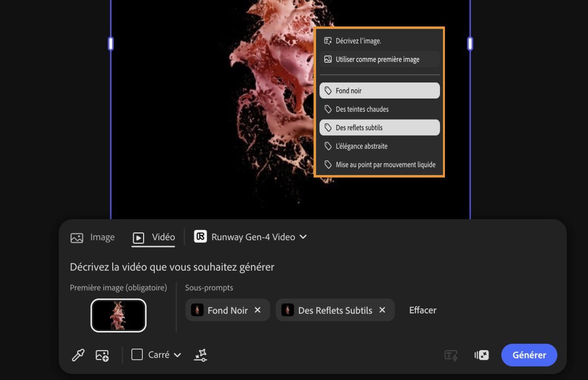Click the Première image thumbnail
Screen dimensions: 588x380
coord(119,315)
